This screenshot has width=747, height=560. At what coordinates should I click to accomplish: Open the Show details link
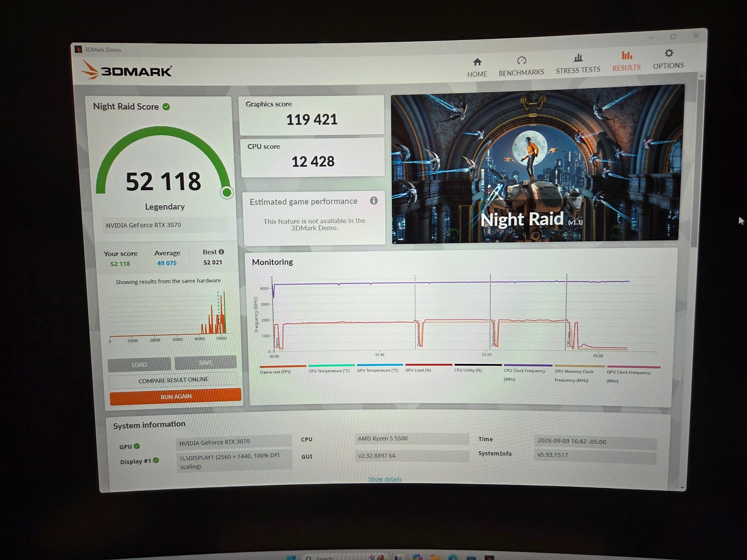385,479
